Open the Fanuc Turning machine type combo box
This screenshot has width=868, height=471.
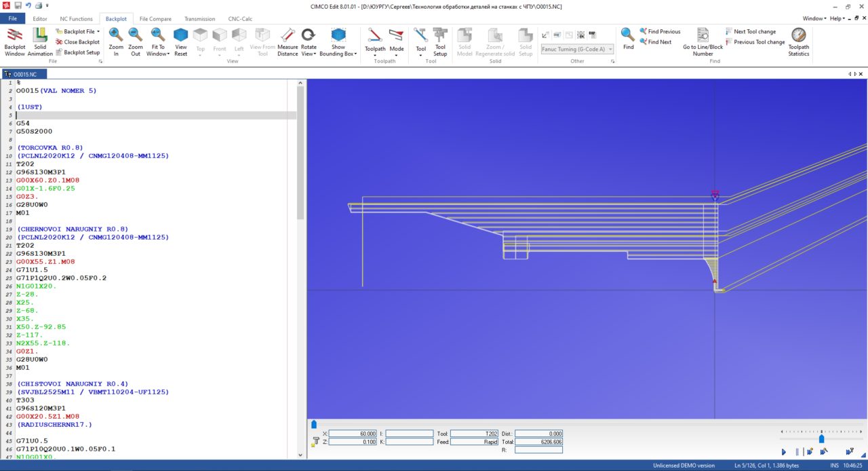pos(577,49)
